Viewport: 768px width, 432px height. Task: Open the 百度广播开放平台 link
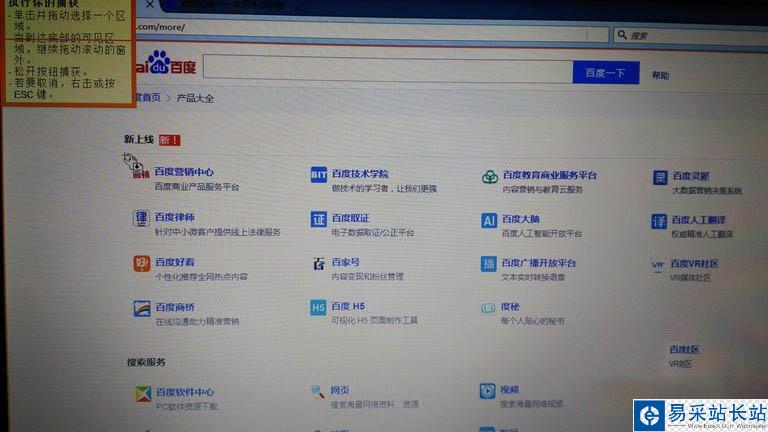[538, 263]
